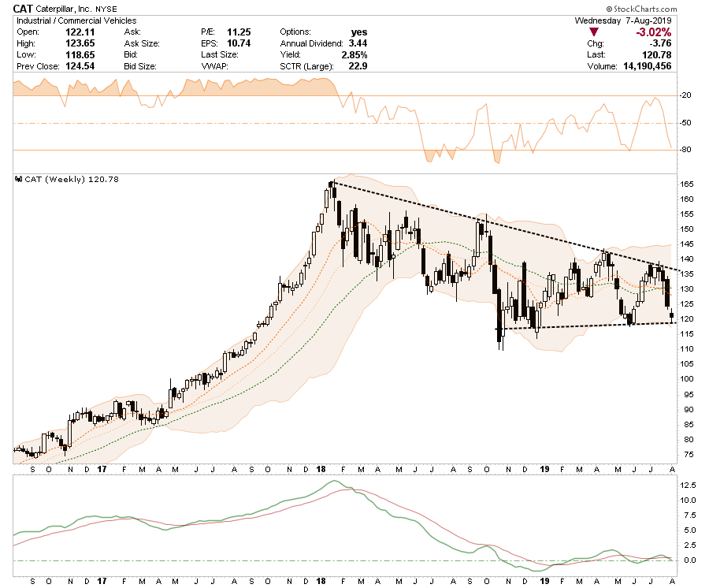Image resolution: width=709 pixels, height=588 pixels.
Task: Click the Prev Close value 124.54
Action: pyautogui.click(x=80, y=66)
